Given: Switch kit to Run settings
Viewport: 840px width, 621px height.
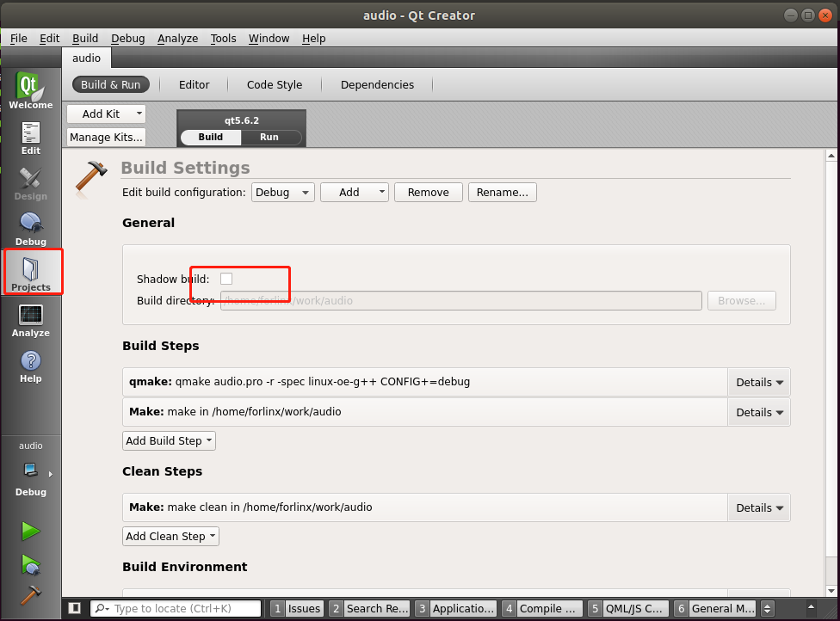Looking at the screenshot, I should tap(269, 137).
